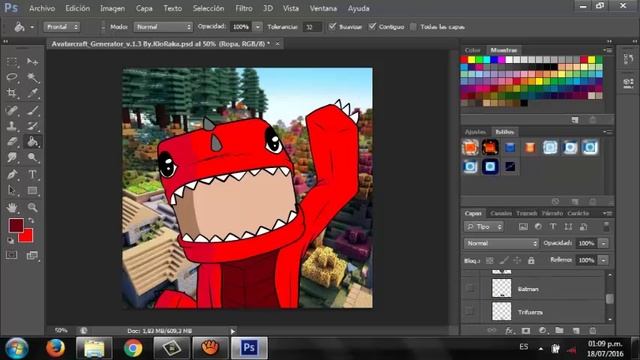
Task: Open the layer blend mode Normal dropdown
Action: [x=501, y=243]
